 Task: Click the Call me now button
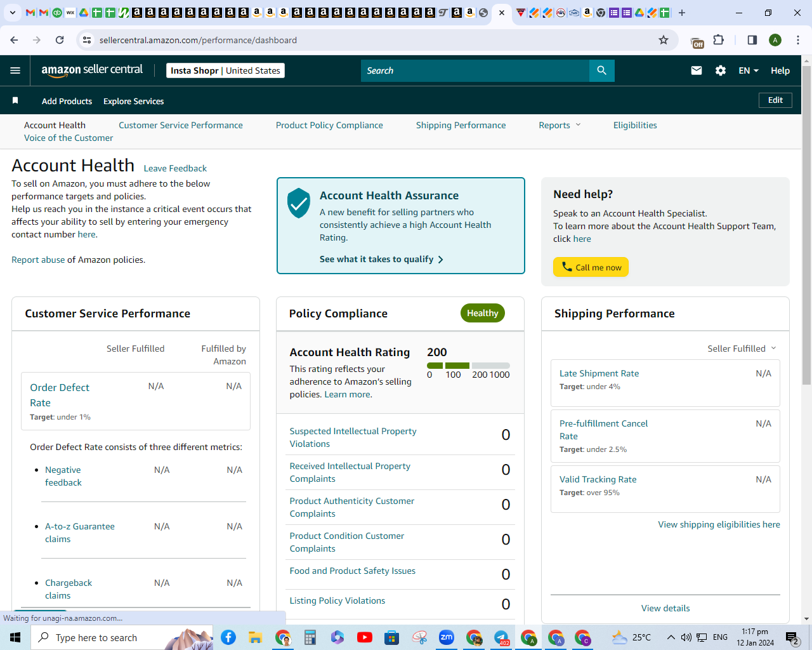point(591,267)
